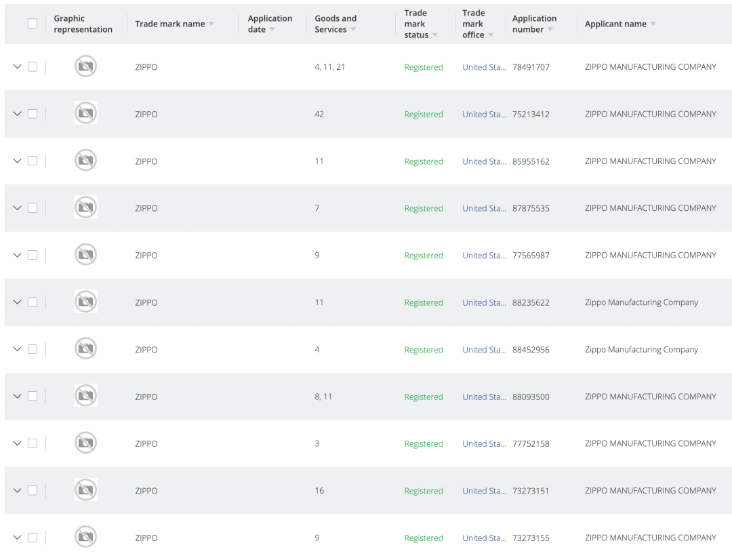
Task: Expand row details for application 78491707
Action: [x=17, y=67]
